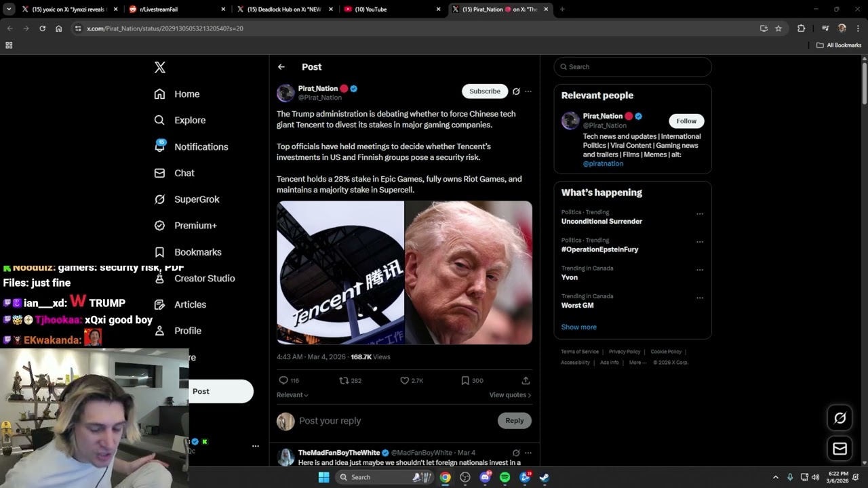This screenshot has height=488, width=868.
Task: Open @piratnation alt account link
Action: pyautogui.click(x=603, y=164)
